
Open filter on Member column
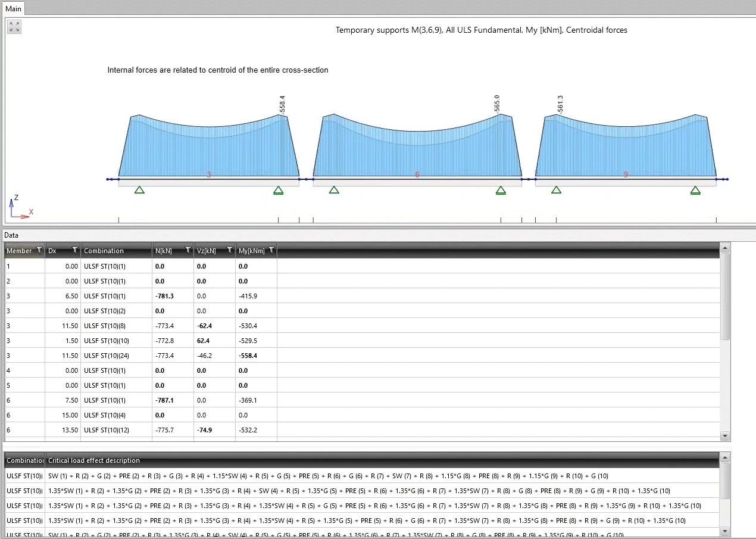point(39,250)
